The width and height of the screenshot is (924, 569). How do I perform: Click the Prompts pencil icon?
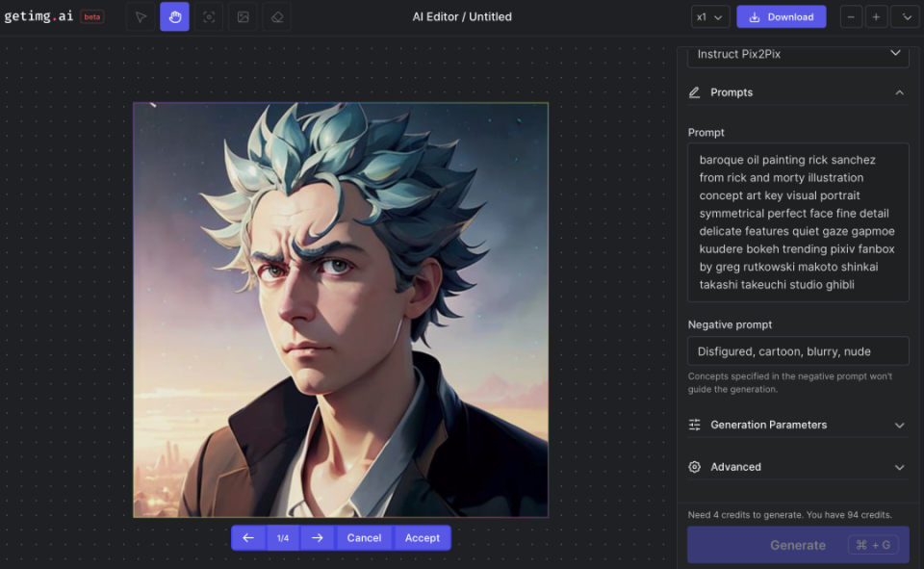click(x=695, y=92)
